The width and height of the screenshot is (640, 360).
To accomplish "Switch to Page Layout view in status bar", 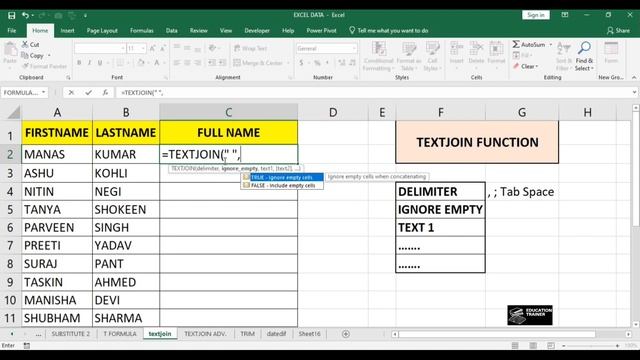I will (533, 346).
